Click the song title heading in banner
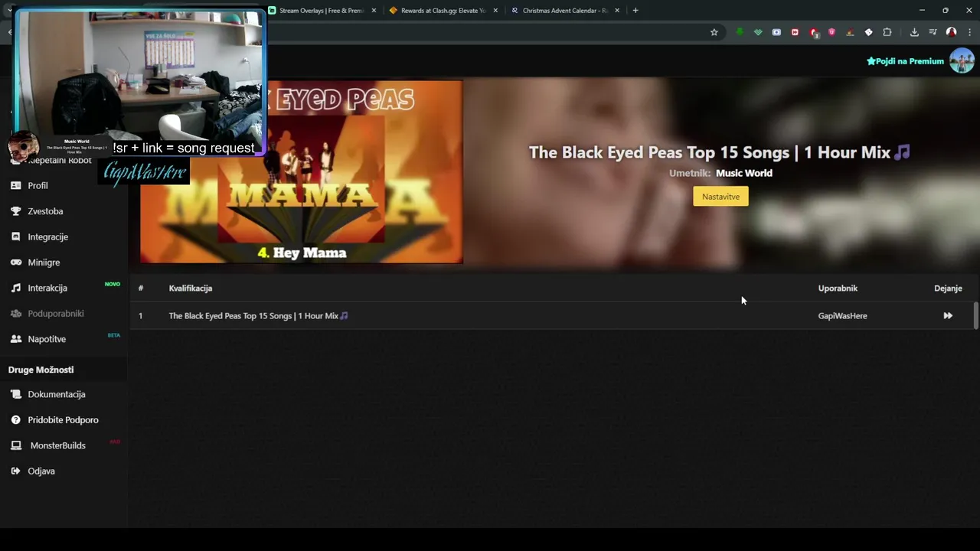980x551 pixels. [720, 152]
